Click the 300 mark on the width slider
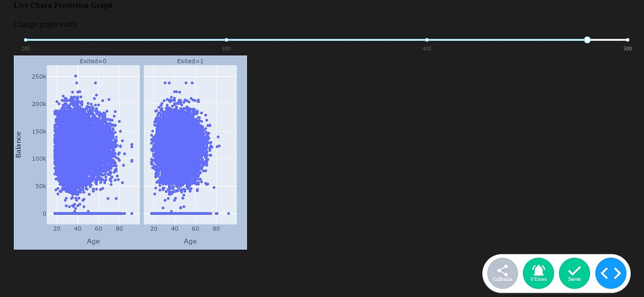Viewport: 644px width, 297px height. 226,40
